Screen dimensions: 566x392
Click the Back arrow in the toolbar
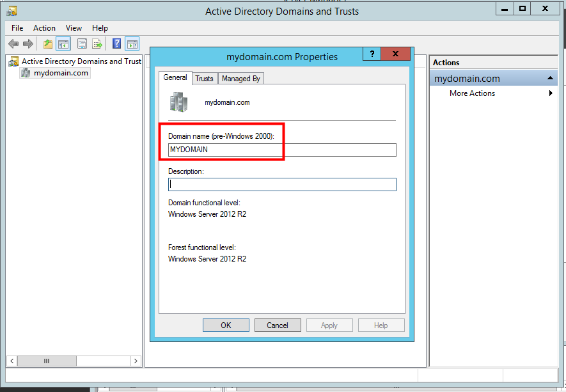click(x=13, y=44)
